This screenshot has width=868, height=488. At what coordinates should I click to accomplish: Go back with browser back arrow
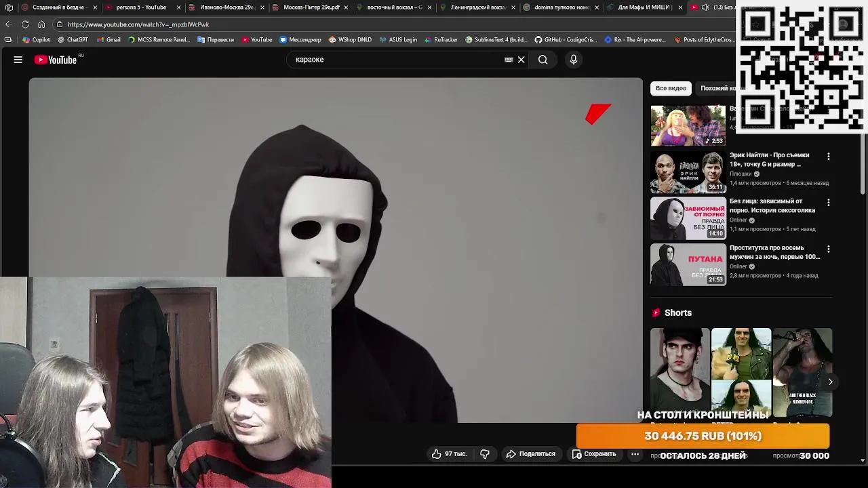pos(9,24)
